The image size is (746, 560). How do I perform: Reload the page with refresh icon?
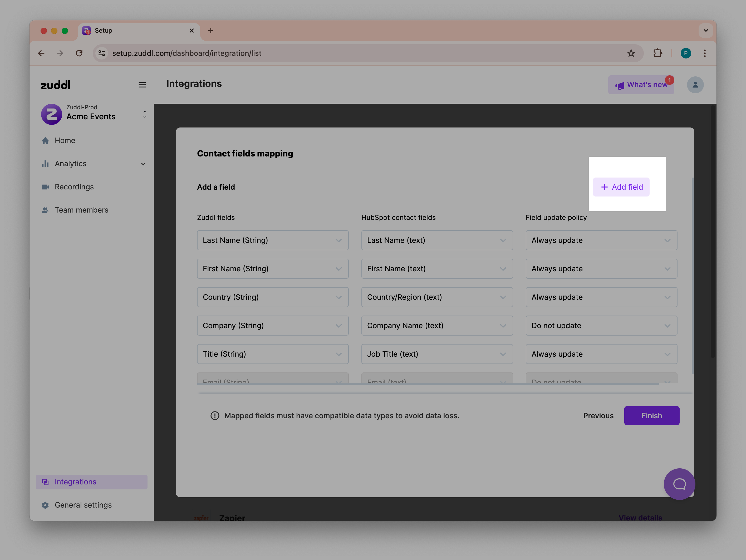click(x=79, y=53)
